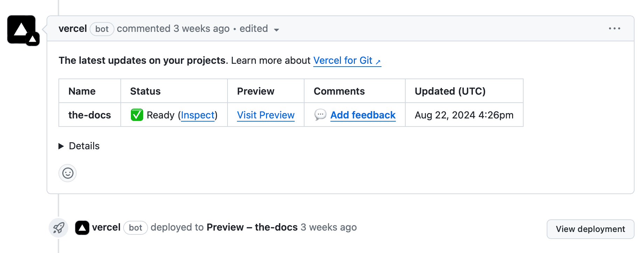Click the smiley reaction icon
The height and width of the screenshot is (253, 644).
(67, 173)
